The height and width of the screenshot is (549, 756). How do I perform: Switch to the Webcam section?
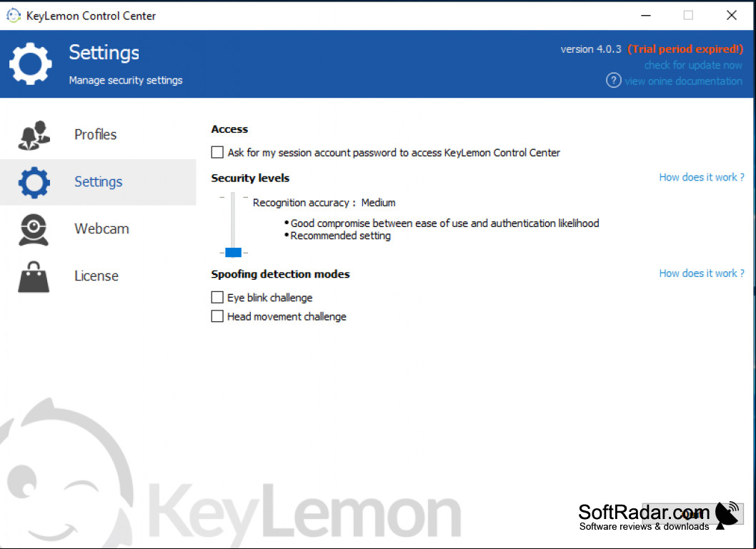coord(101,228)
